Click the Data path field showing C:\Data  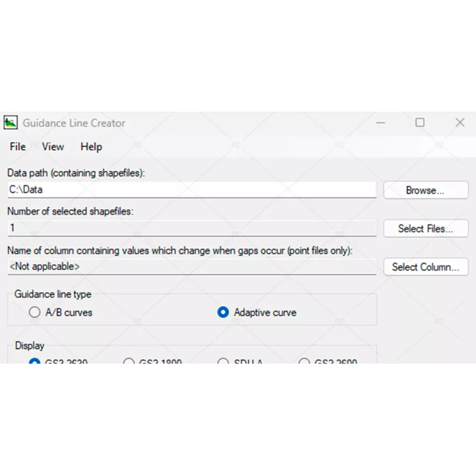192,190
